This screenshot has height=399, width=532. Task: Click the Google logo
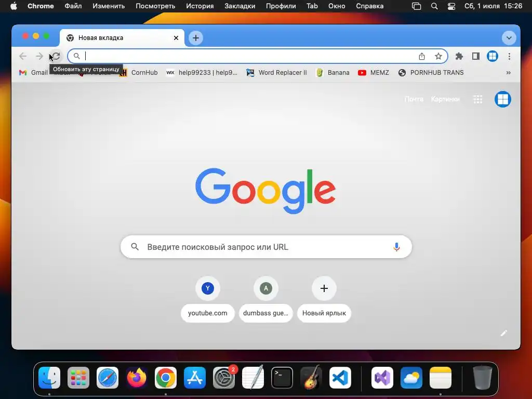[265, 191]
